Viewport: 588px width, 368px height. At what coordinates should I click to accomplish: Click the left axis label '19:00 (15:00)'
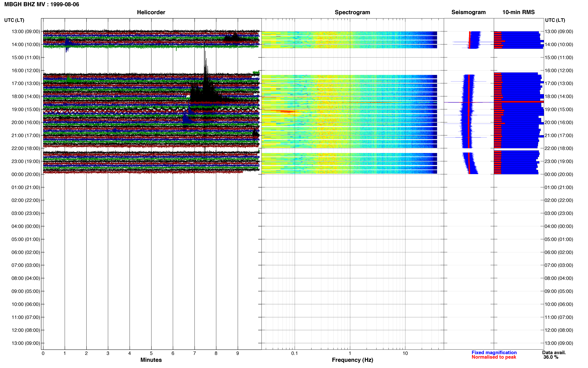pyautogui.click(x=26, y=109)
